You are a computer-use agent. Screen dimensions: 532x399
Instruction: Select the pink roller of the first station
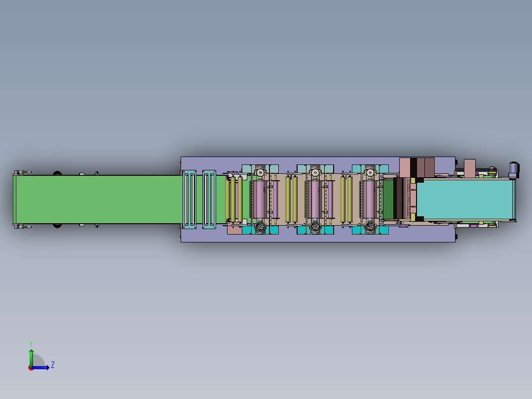pos(260,199)
